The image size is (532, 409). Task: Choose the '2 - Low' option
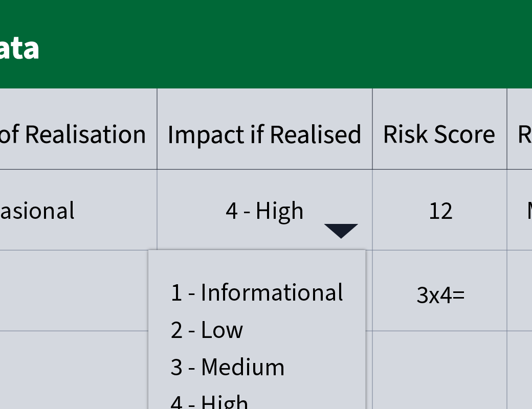207,330
